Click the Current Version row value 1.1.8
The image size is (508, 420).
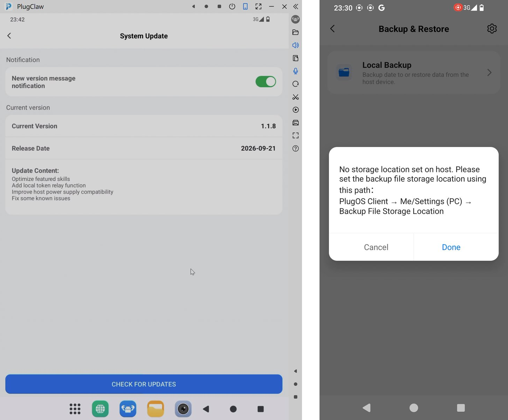pos(268,126)
